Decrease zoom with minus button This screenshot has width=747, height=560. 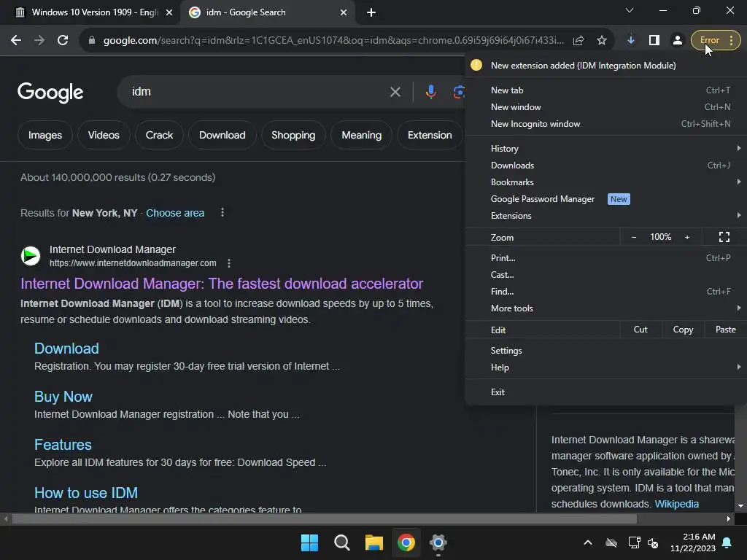click(634, 237)
